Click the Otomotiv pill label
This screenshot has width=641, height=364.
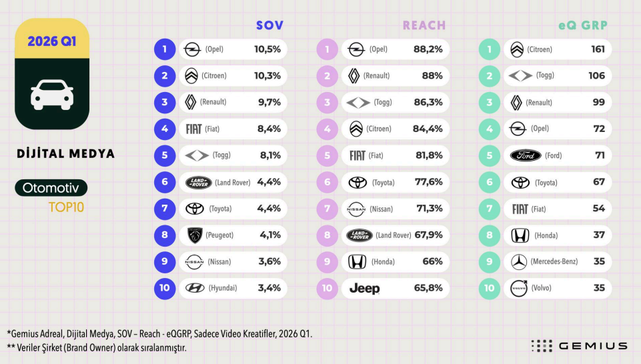point(51,188)
